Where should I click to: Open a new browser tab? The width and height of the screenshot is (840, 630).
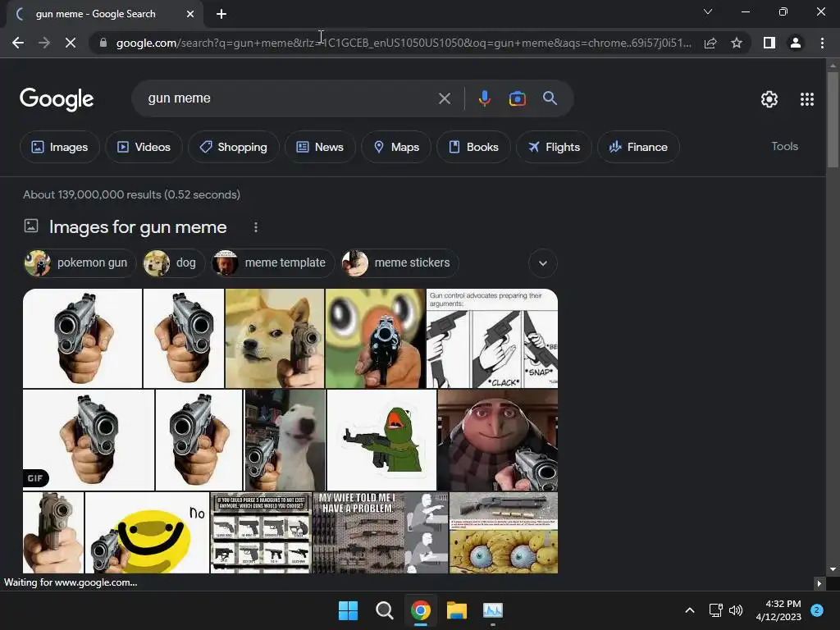tap(221, 14)
